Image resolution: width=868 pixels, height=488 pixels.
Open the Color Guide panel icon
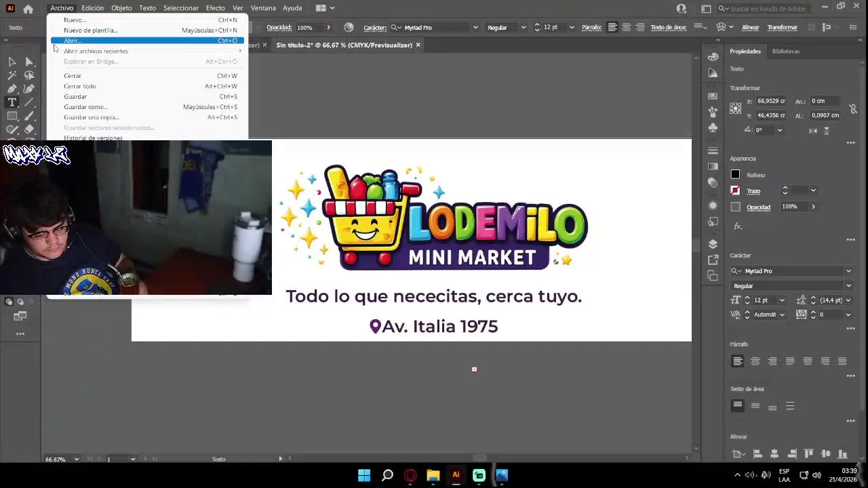713,73
